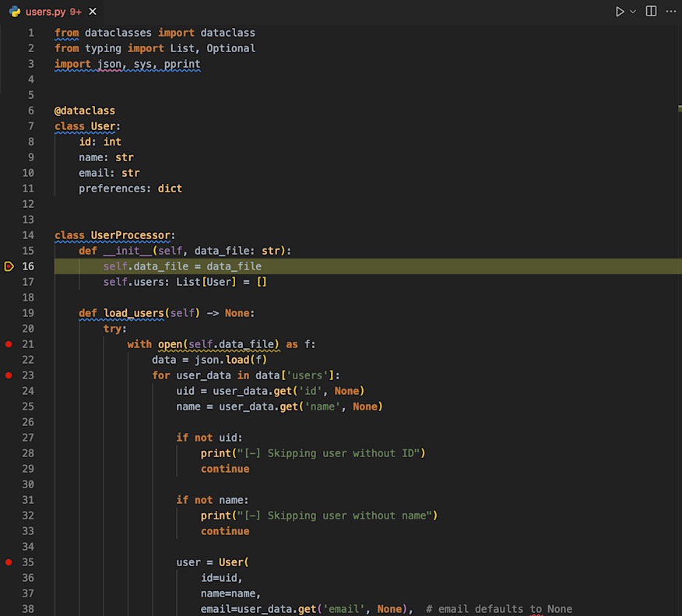Click the Python logo on the users.py tab
This screenshot has height=616, width=682.
(14, 12)
